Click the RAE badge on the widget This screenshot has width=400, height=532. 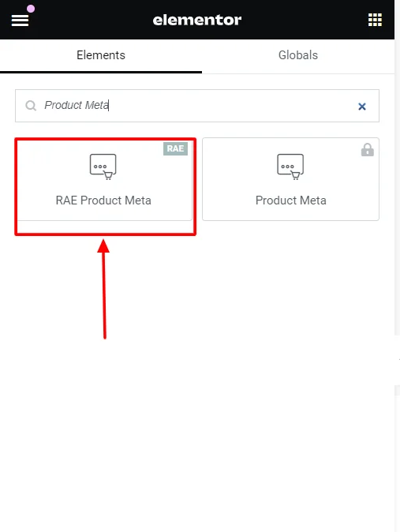click(x=175, y=148)
